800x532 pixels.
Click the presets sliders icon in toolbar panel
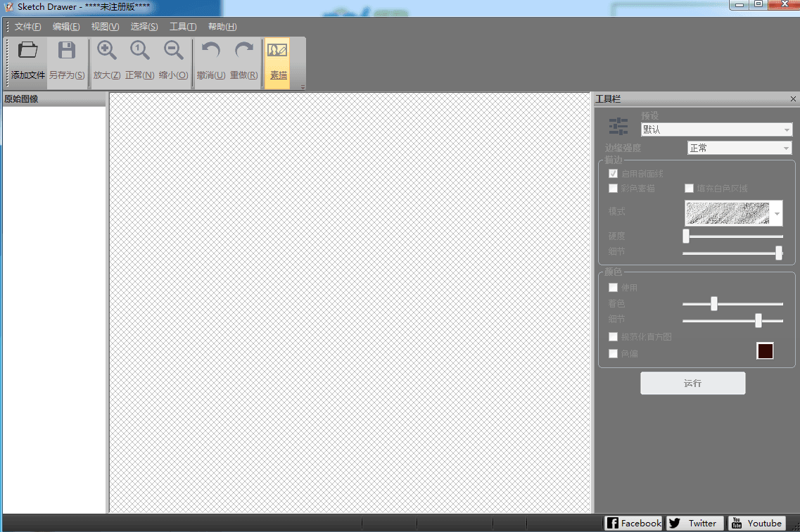coord(618,126)
